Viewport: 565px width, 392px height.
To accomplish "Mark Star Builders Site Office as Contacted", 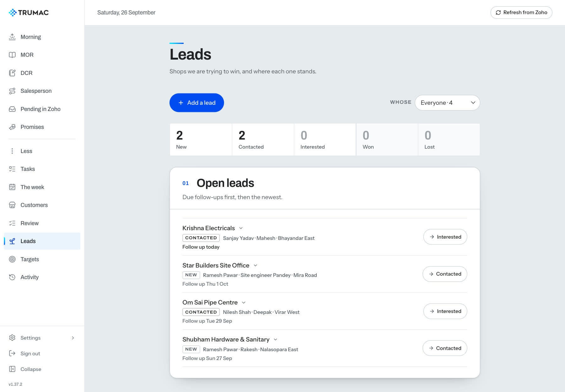I will tap(445, 274).
